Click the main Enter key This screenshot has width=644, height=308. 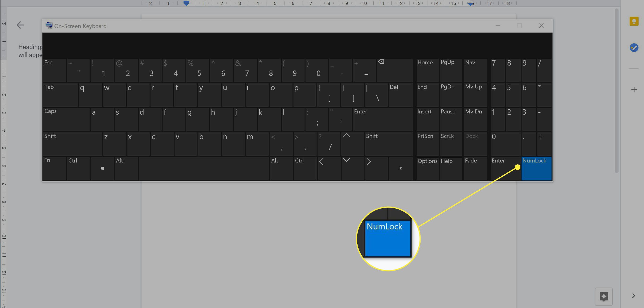pos(383,120)
